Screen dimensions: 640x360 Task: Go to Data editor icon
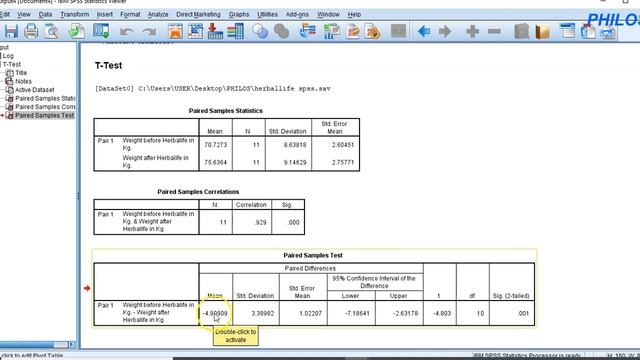[x=176, y=31]
